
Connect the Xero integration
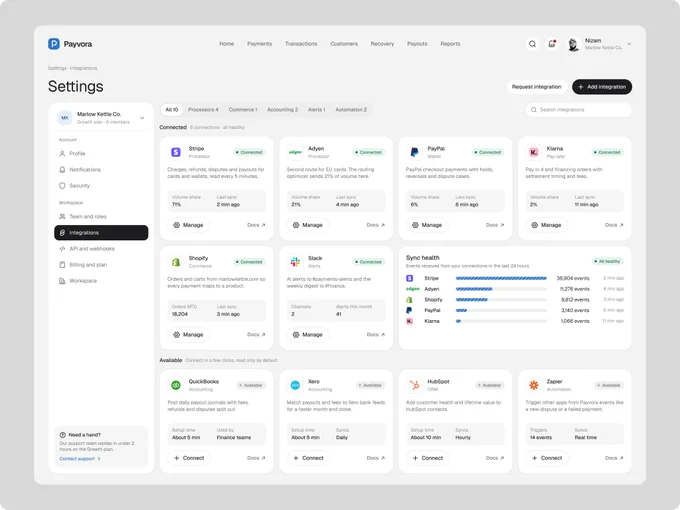tap(308, 458)
